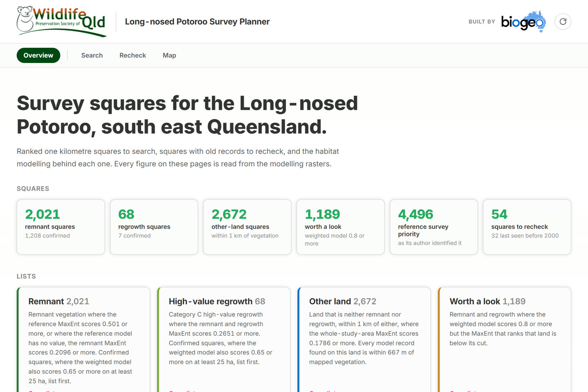Go to the Map tab

click(x=169, y=56)
